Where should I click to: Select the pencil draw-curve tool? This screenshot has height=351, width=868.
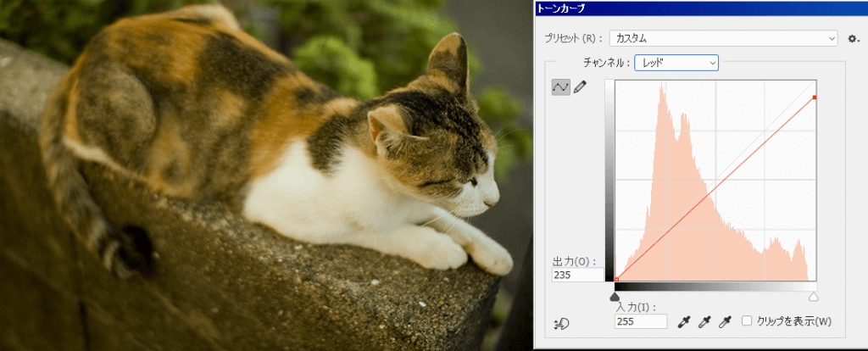[x=580, y=87]
